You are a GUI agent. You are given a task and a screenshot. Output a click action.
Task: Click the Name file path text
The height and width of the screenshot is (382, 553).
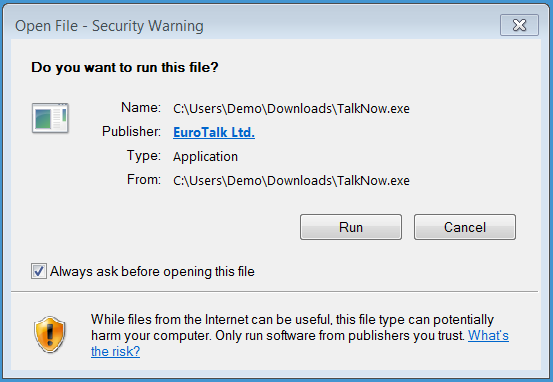click(x=291, y=109)
